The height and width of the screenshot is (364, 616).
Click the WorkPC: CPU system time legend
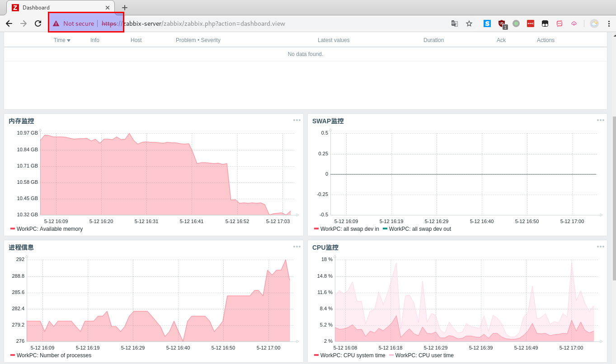[353, 355]
